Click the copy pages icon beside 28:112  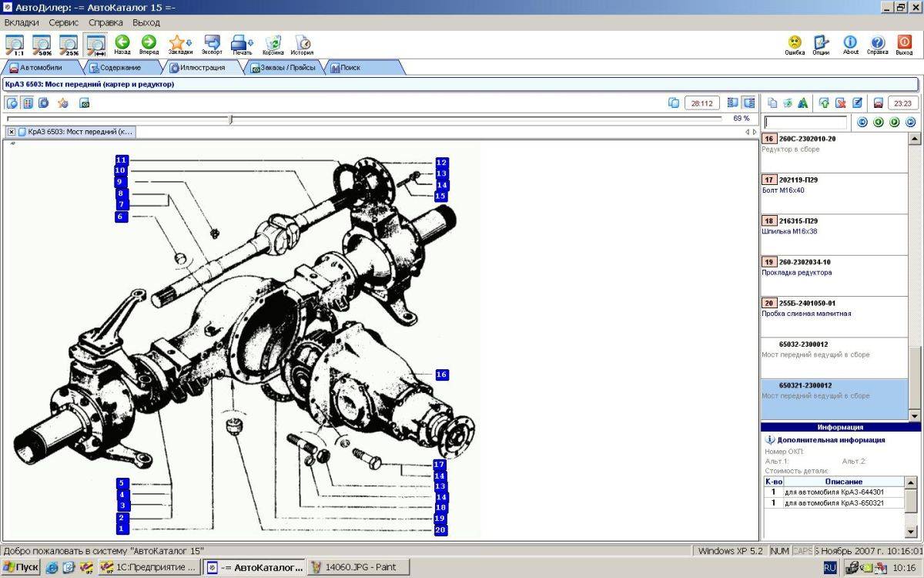click(674, 102)
